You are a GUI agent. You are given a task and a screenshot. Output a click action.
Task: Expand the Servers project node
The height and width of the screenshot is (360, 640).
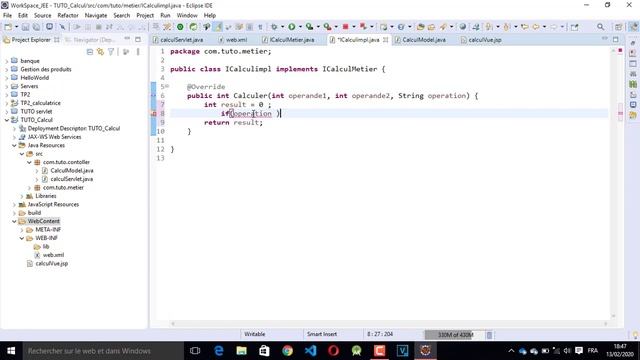pyautogui.click(x=7, y=86)
